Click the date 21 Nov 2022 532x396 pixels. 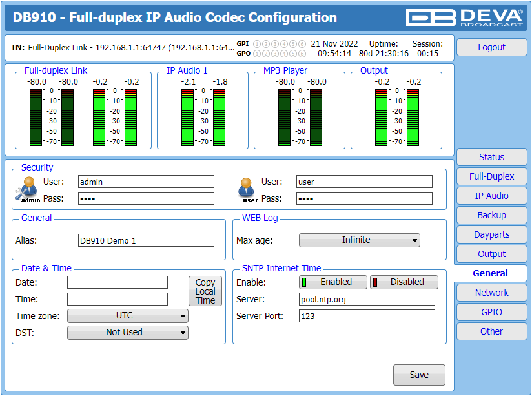[x=334, y=44]
